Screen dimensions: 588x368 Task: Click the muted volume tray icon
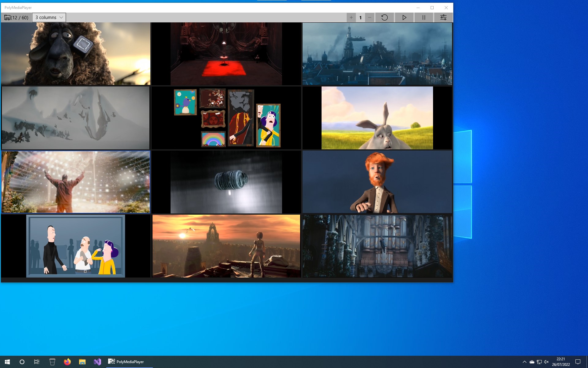coord(546,362)
